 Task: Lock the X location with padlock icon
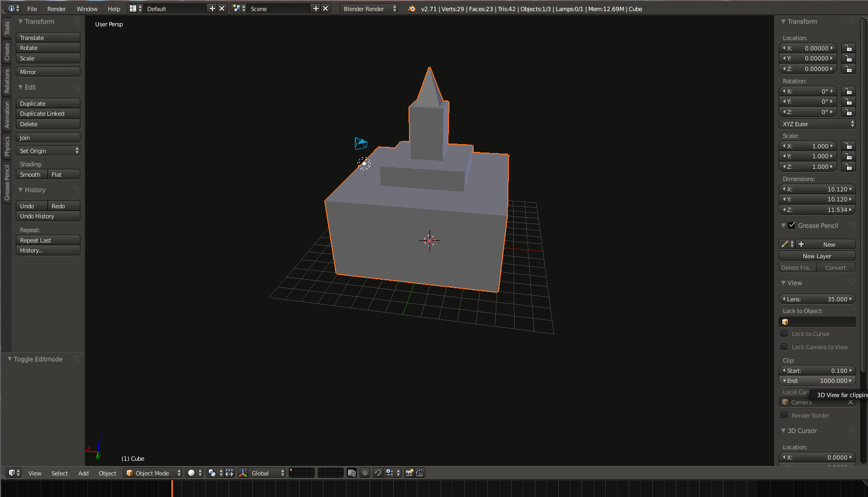848,48
